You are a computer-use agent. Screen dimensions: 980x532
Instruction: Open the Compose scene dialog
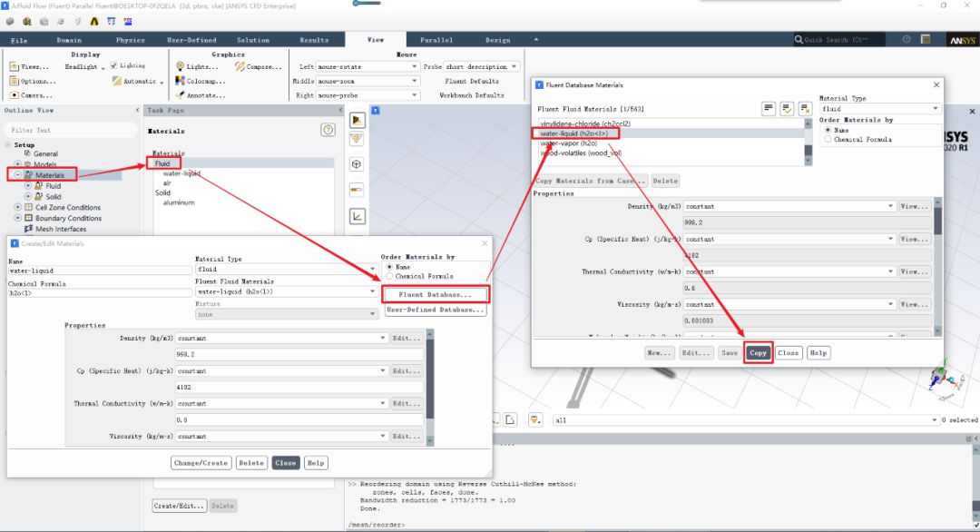pyautogui.click(x=258, y=66)
